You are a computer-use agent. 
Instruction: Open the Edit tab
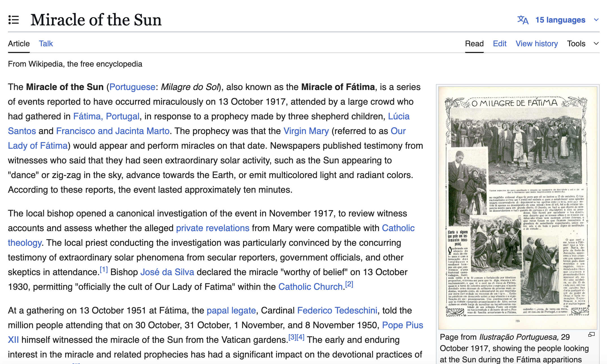point(499,44)
